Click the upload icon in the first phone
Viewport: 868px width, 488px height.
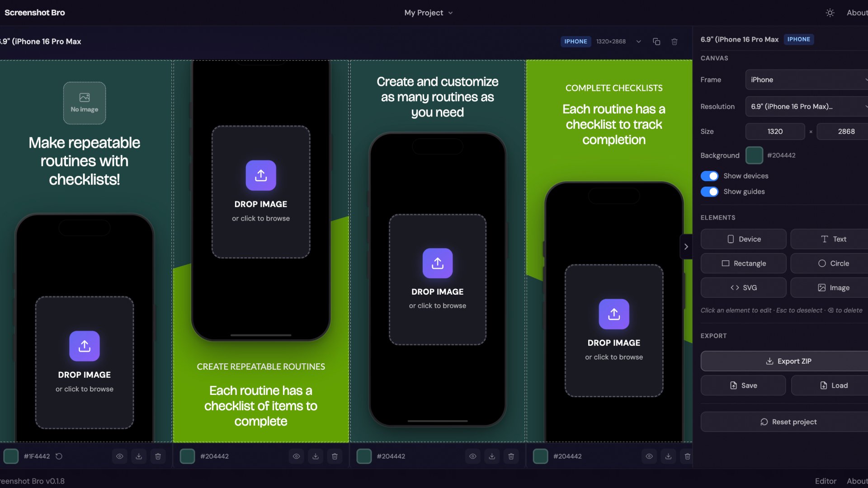(x=85, y=346)
